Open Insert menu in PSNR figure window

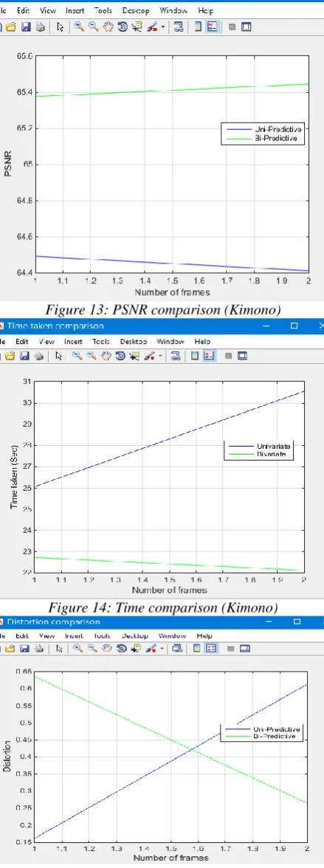75,10
